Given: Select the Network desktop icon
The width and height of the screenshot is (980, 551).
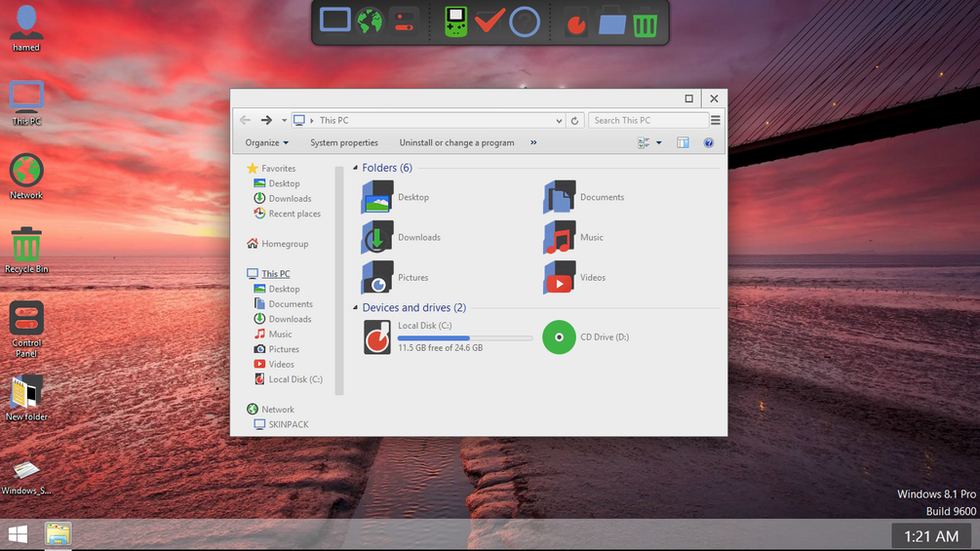Looking at the screenshot, I should tap(26, 177).
